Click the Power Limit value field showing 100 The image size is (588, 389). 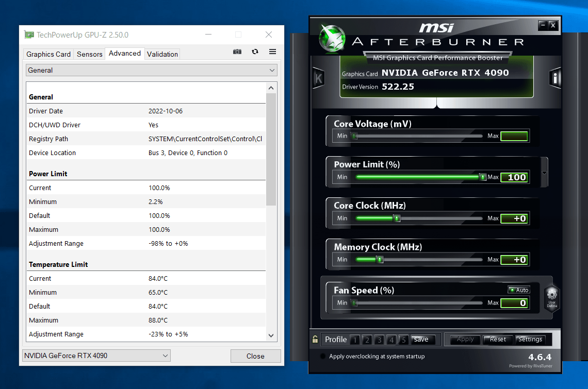514,177
